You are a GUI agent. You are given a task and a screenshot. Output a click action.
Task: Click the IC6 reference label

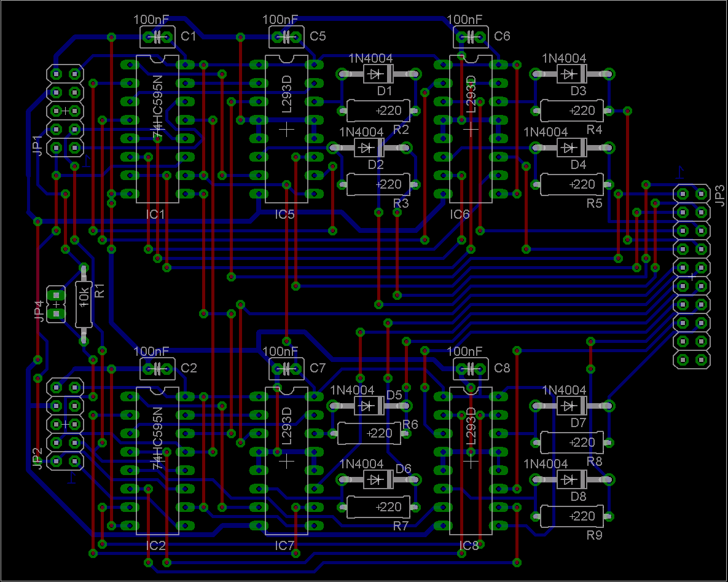point(460,214)
